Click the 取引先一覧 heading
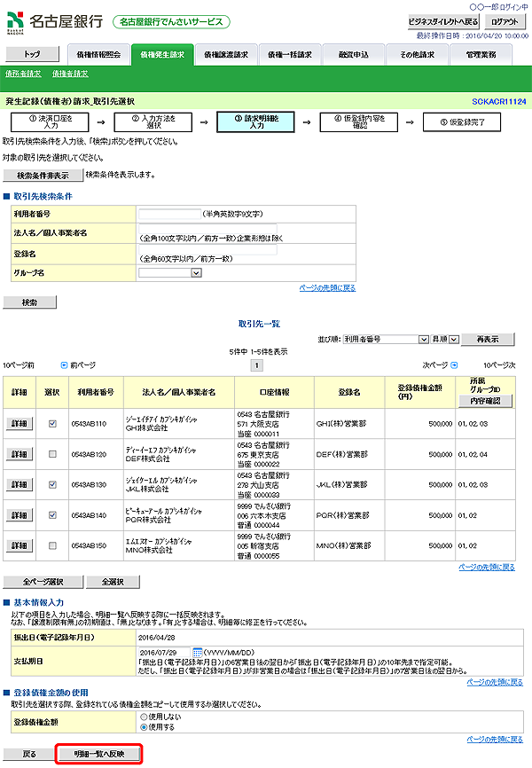The height and width of the screenshot is (768, 532). (x=259, y=324)
